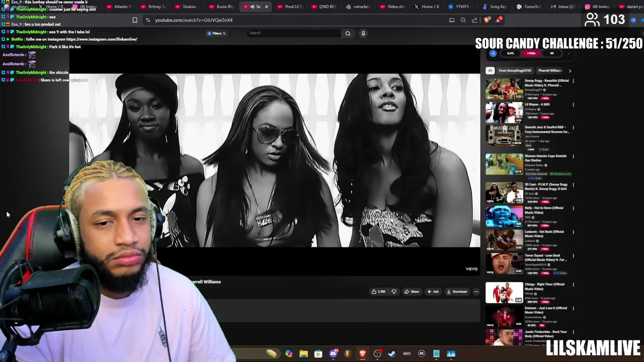644x362 pixels.
Task: Like the video with thumbs up
Action: [378, 292]
